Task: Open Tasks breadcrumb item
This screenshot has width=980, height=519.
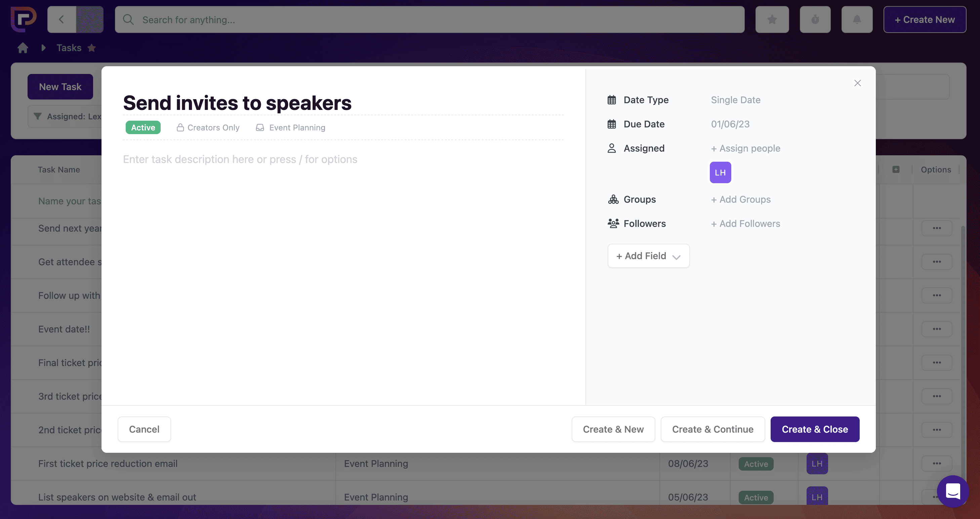Action: pyautogui.click(x=69, y=48)
